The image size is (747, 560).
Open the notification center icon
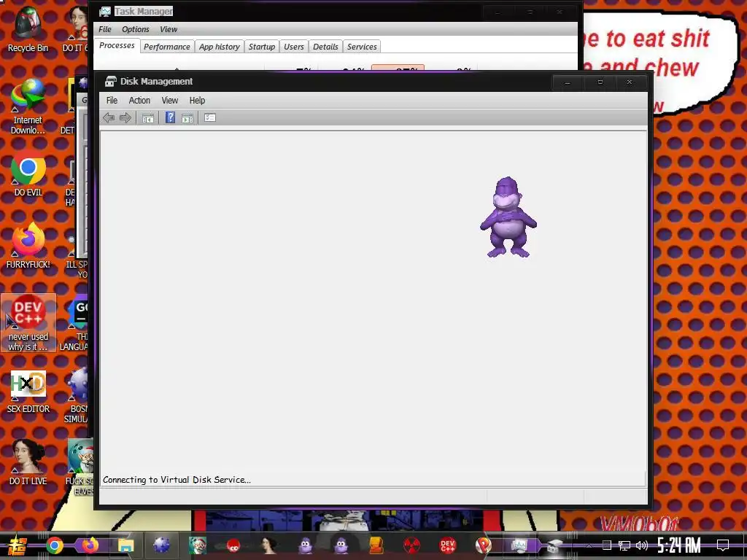point(723,545)
